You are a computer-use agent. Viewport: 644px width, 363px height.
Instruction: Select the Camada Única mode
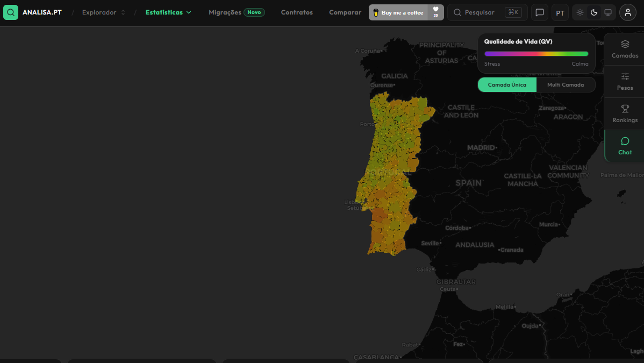click(507, 84)
